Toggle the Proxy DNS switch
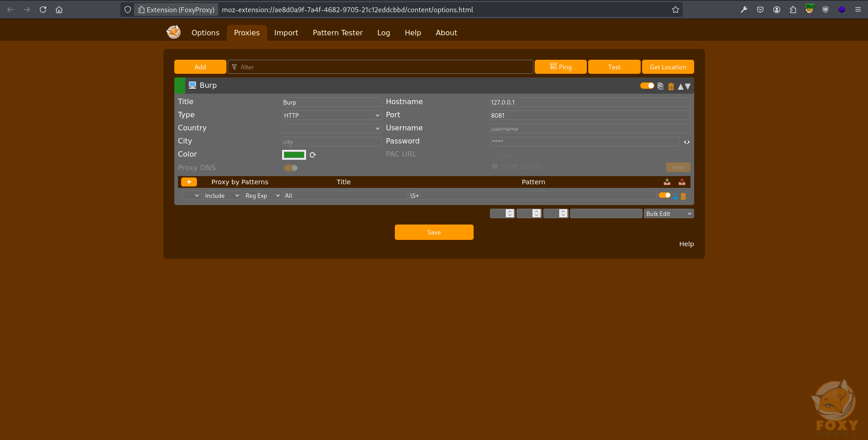 [x=291, y=168]
